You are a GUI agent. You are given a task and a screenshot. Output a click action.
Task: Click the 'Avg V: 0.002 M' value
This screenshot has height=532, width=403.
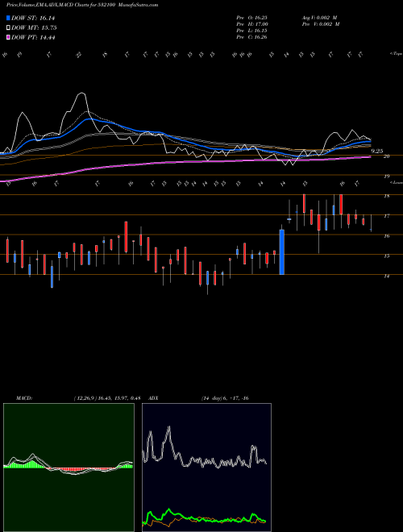click(x=320, y=18)
